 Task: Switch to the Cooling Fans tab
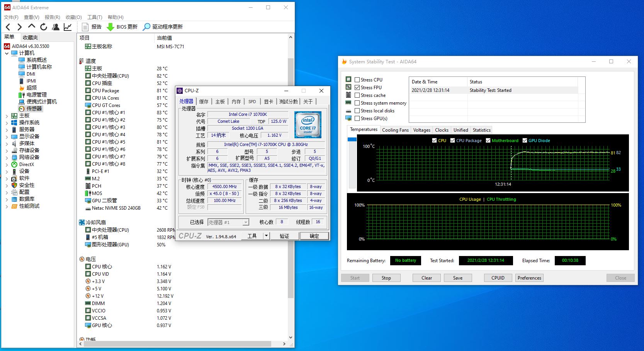[x=395, y=130]
